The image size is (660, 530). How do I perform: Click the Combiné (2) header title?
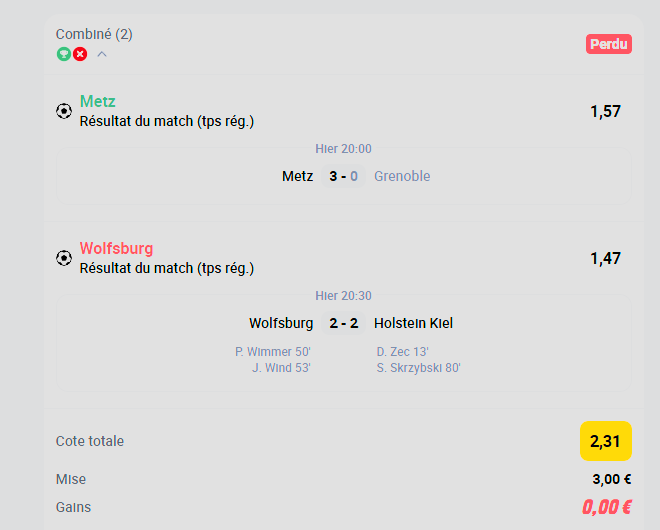94,34
